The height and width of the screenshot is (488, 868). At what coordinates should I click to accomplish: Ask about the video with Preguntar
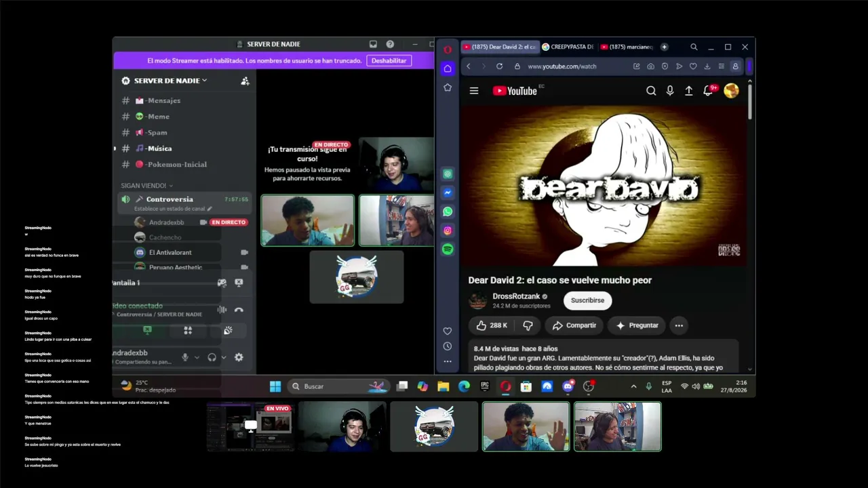pos(636,325)
